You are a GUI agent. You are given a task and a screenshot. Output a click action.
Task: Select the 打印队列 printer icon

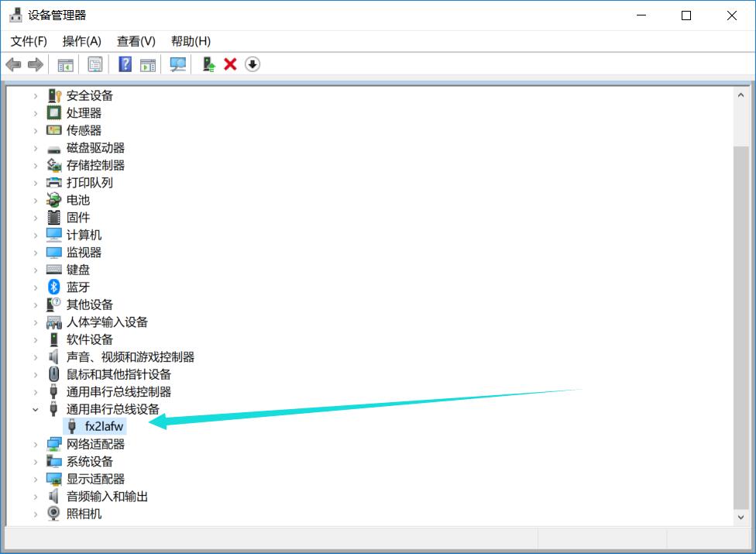pyautogui.click(x=54, y=182)
